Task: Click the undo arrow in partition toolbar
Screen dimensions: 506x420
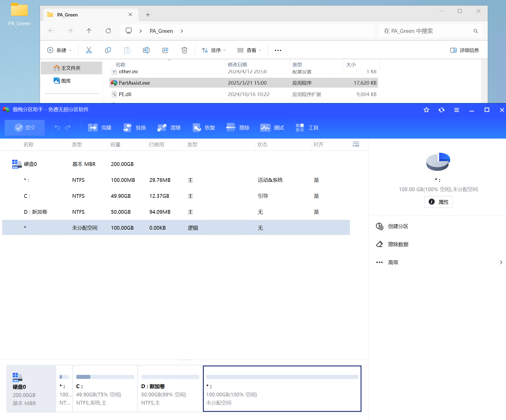Action: [x=57, y=128]
